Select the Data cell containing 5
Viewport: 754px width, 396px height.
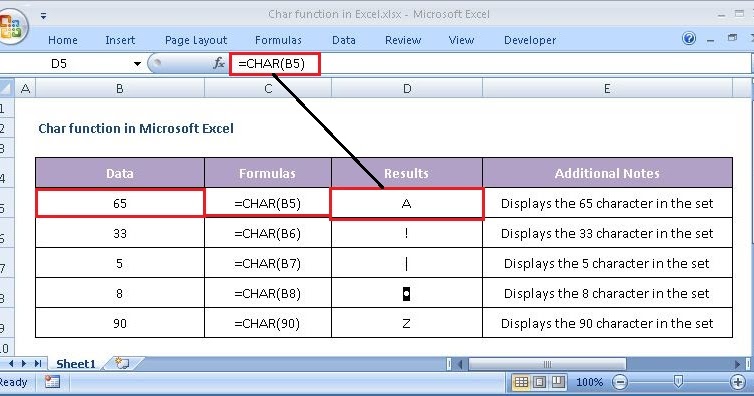(x=120, y=263)
